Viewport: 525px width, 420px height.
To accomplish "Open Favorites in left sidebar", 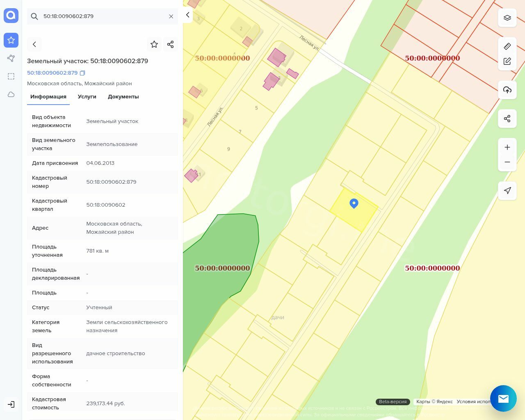I will pyautogui.click(x=11, y=40).
